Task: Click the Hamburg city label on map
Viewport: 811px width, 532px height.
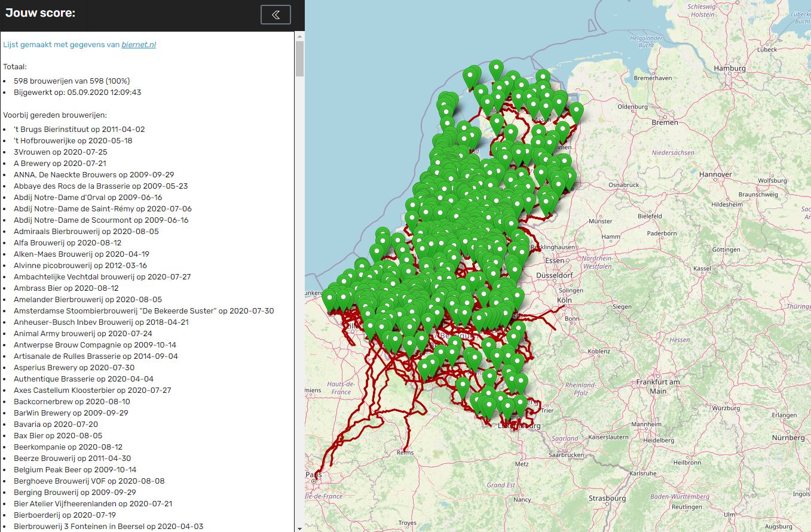Action: click(x=730, y=68)
